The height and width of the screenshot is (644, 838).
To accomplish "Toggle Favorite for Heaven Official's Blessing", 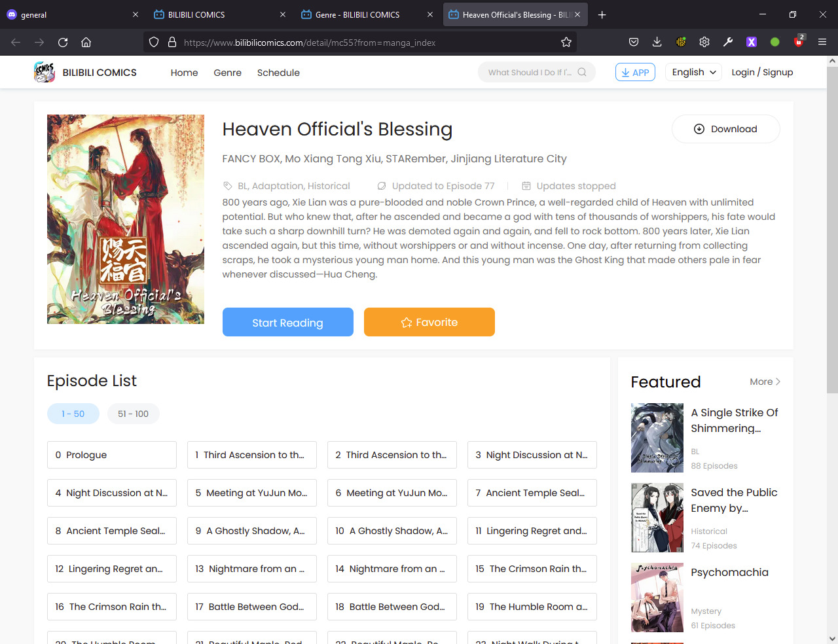I will (429, 322).
